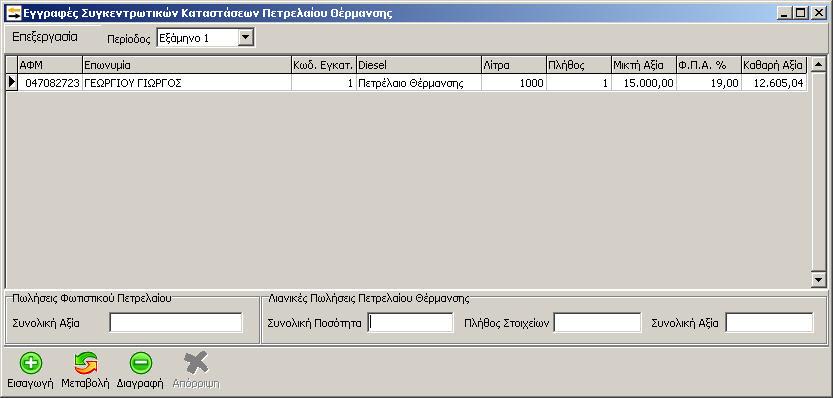Open the Επεξεργασία menu
Viewport: 833px width, 398px height.
(45, 37)
